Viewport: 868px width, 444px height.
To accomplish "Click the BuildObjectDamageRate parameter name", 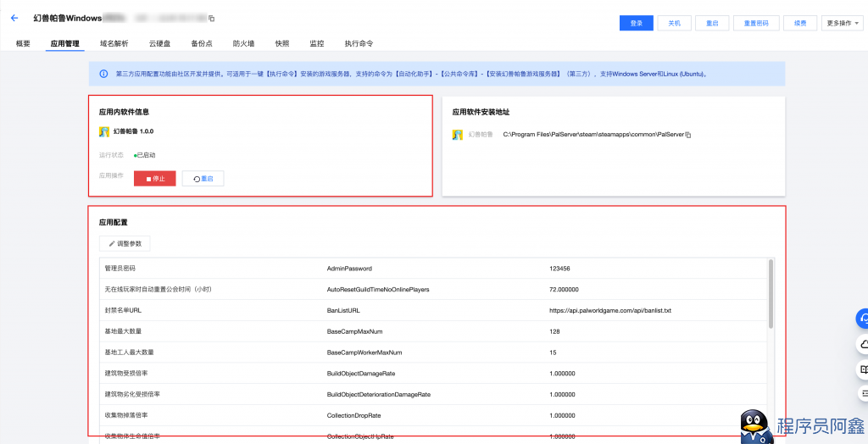I will click(x=361, y=374).
